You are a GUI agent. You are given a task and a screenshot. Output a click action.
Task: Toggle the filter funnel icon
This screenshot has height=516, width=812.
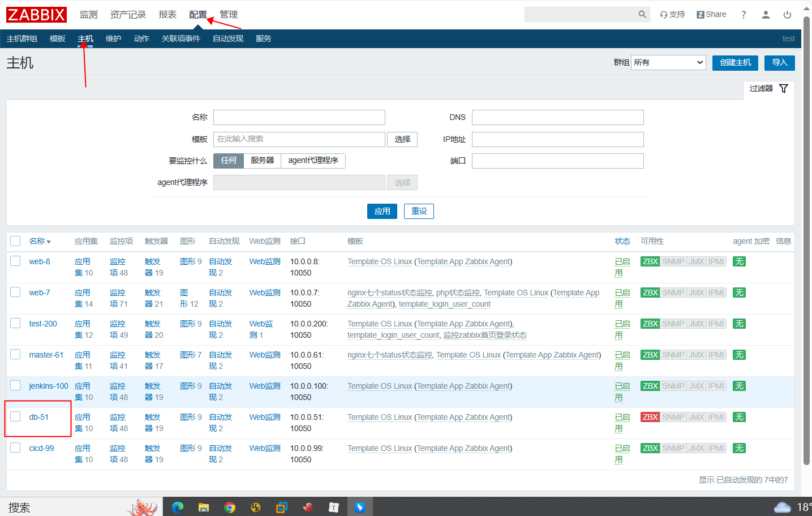[784, 88]
